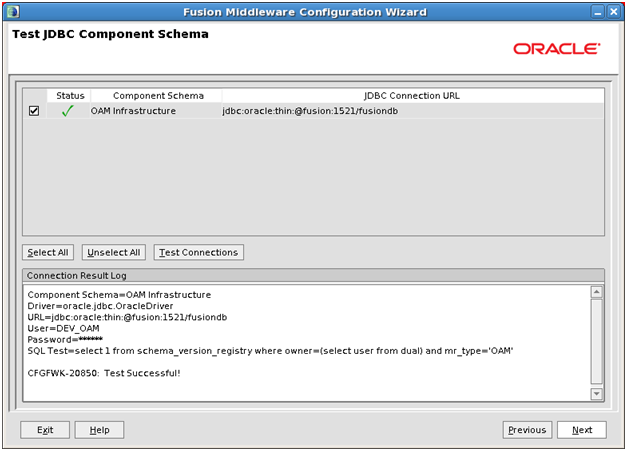Viewport: 627px width, 451px height.
Task: Proceed with the Next button
Action: point(582,430)
